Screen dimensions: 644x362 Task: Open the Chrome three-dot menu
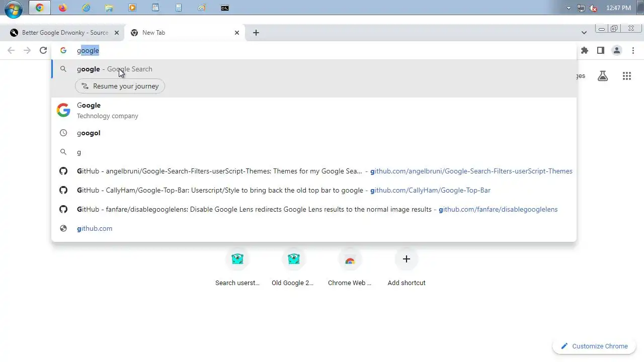tap(633, 50)
